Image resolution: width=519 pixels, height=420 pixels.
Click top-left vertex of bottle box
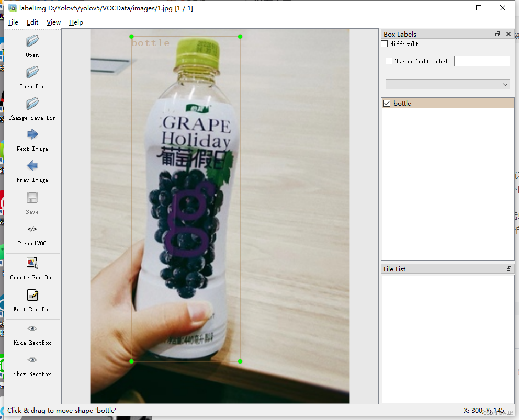click(132, 37)
